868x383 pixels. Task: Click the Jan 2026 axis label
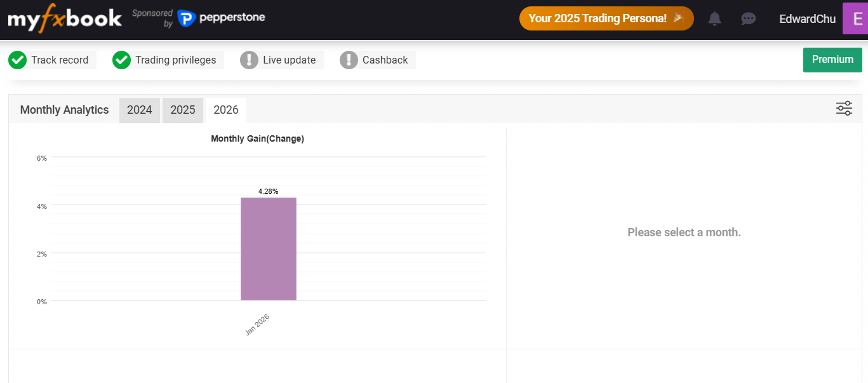(258, 325)
